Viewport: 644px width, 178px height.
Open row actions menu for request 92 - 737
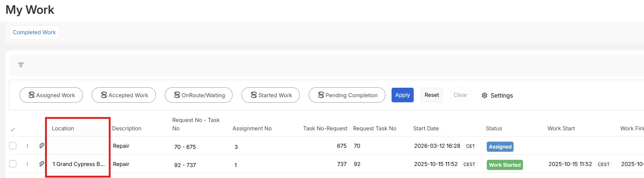(x=27, y=164)
